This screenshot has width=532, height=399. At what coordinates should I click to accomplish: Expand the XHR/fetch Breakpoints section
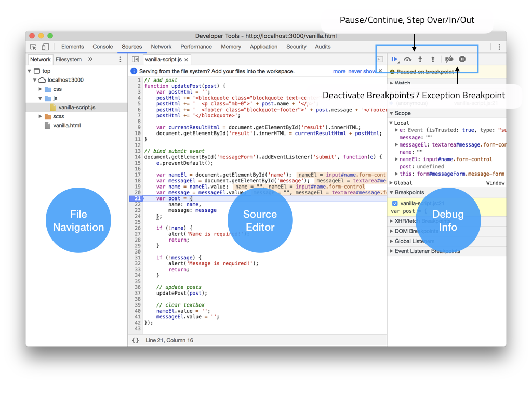392,221
